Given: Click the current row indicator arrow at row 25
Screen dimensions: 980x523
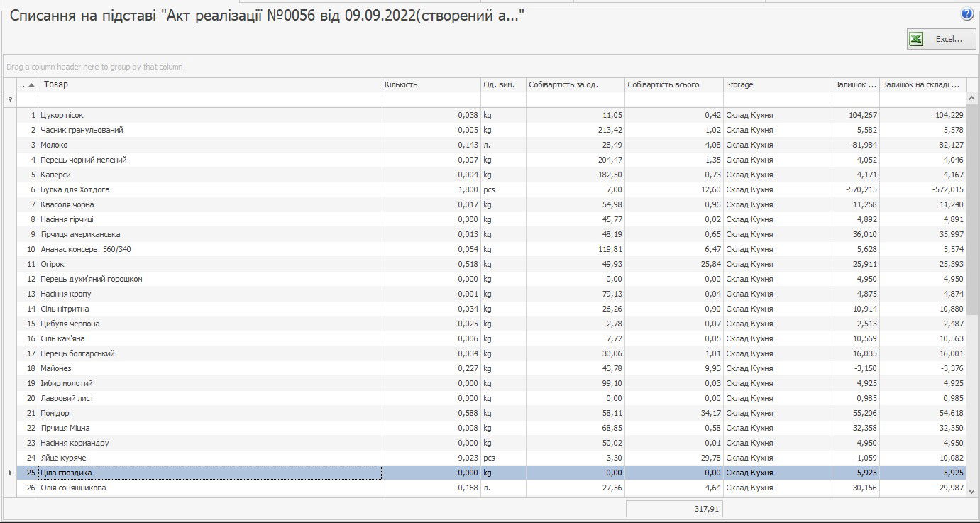Looking at the screenshot, I should tap(9, 473).
